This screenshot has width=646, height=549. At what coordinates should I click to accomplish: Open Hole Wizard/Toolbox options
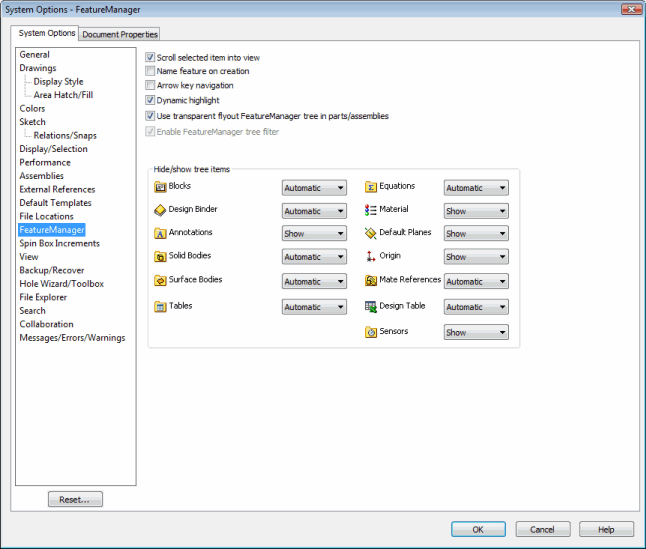tap(62, 284)
